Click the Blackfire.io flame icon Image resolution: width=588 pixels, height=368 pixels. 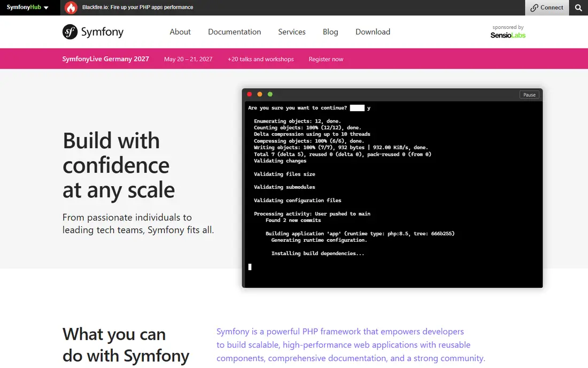(71, 7)
